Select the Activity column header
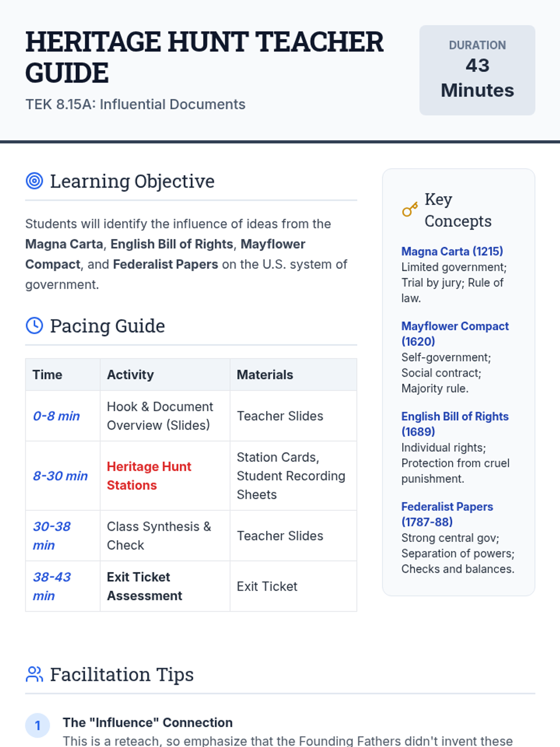Image resolution: width=560 pixels, height=747 pixels. click(x=130, y=374)
